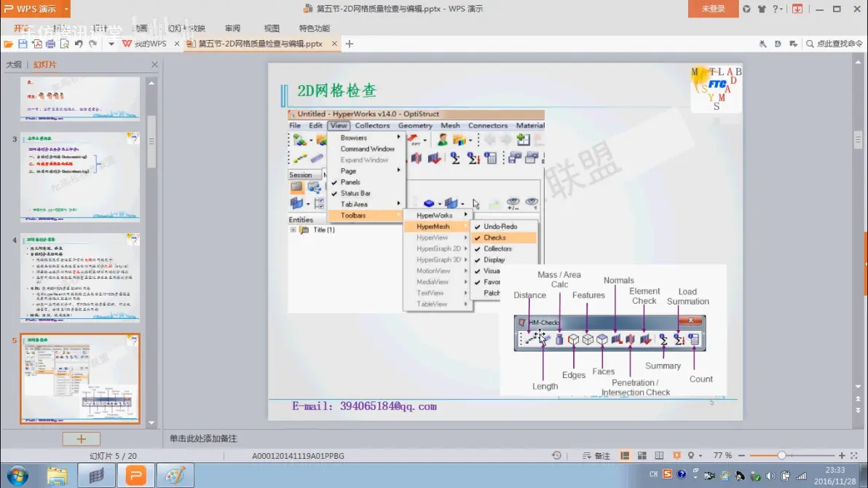Toggle the 备注 notes button in status bar
Screen dimensions: 868x488
[596, 456]
